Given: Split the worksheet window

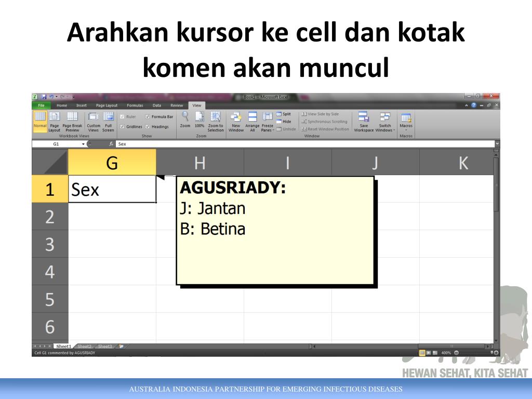Looking at the screenshot, I should point(284,114).
